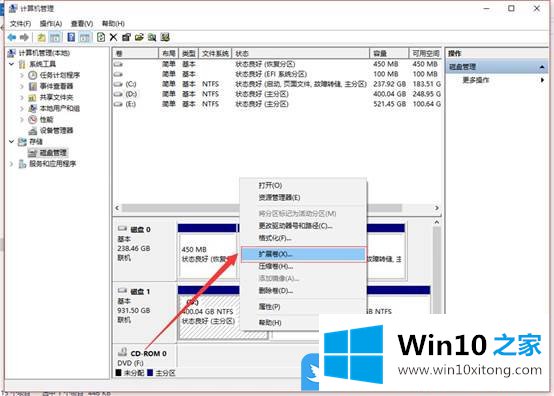Screen dimensions: 554x396
Task: Click the Open folder toolbar icon
Action: click(139, 37)
